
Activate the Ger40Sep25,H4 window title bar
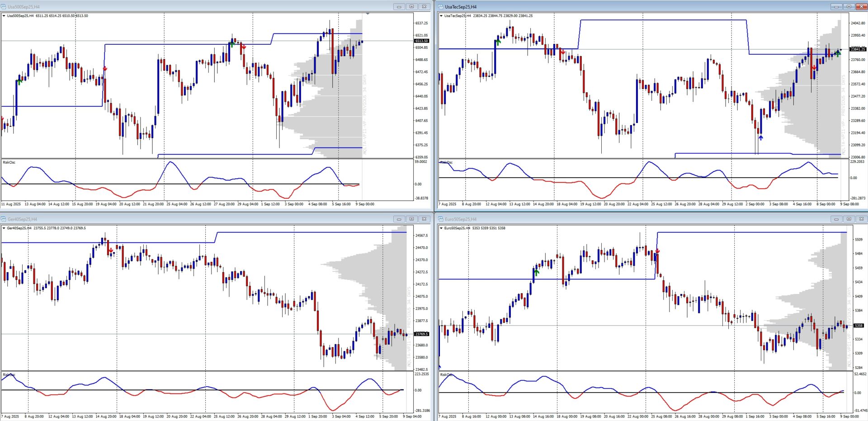181,219
